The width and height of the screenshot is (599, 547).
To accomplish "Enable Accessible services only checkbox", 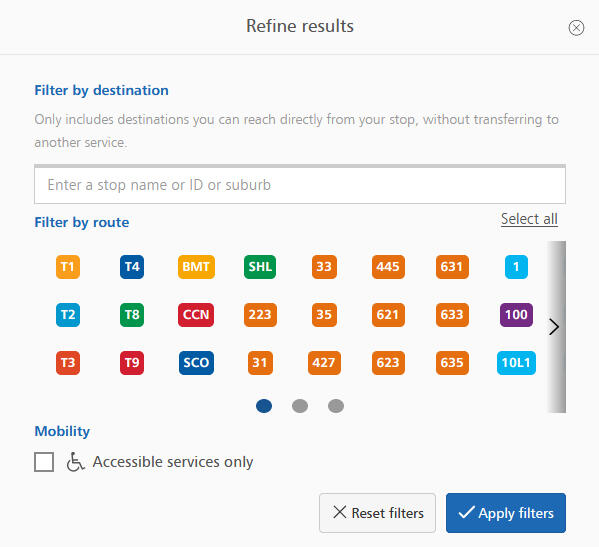I will coord(44,462).
